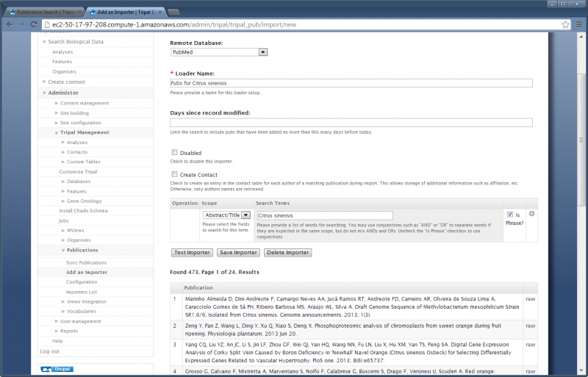Uncheck the Is Phrase checkbox
The height and width of the screenshot is (377, 588).
click(510, 214)
